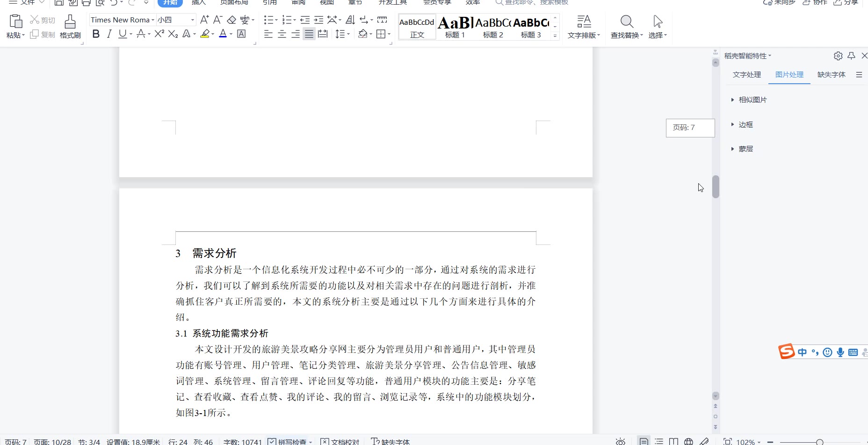
Task: Open the font size dropdown (小四)
Action: (192, 20)
